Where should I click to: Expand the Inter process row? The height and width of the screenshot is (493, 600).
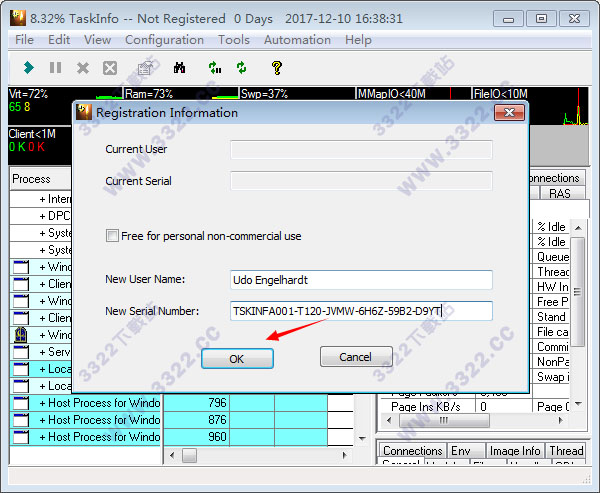coord(42,199)
